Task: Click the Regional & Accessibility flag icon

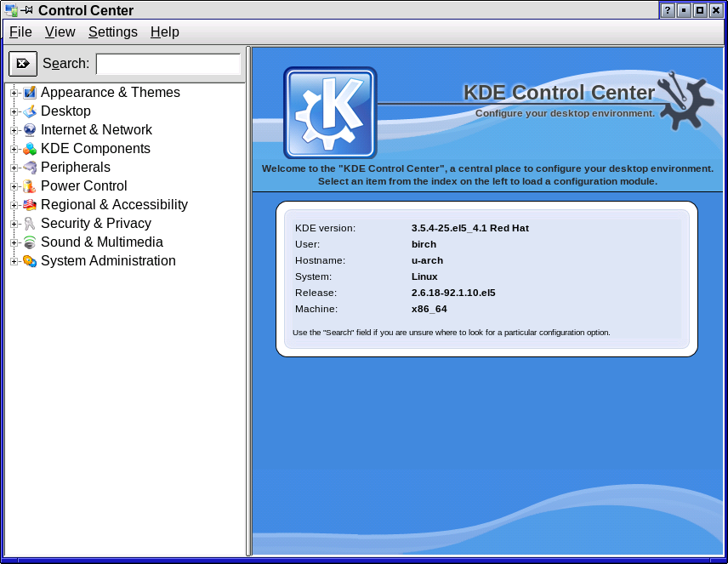Action: click(x=30, y=205)
